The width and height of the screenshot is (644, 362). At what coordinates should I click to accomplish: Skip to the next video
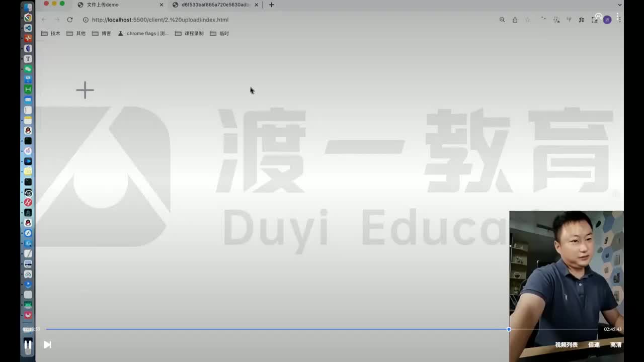[x=47, y=344]
